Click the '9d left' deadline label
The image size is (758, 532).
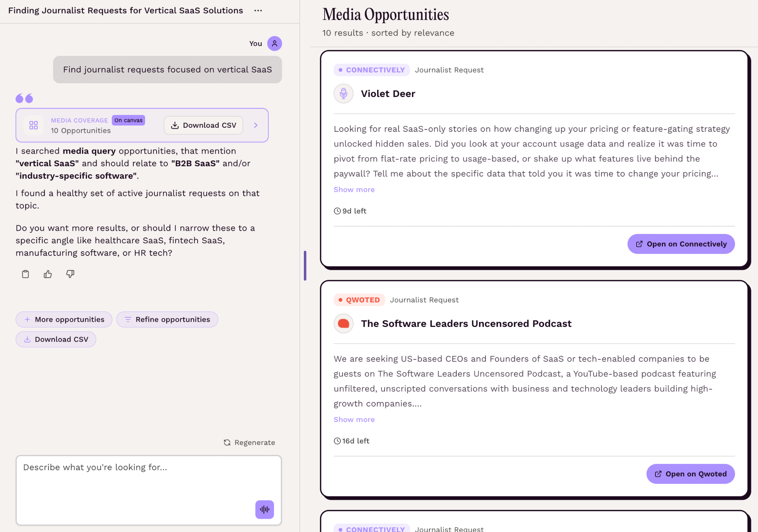point(350,211)
